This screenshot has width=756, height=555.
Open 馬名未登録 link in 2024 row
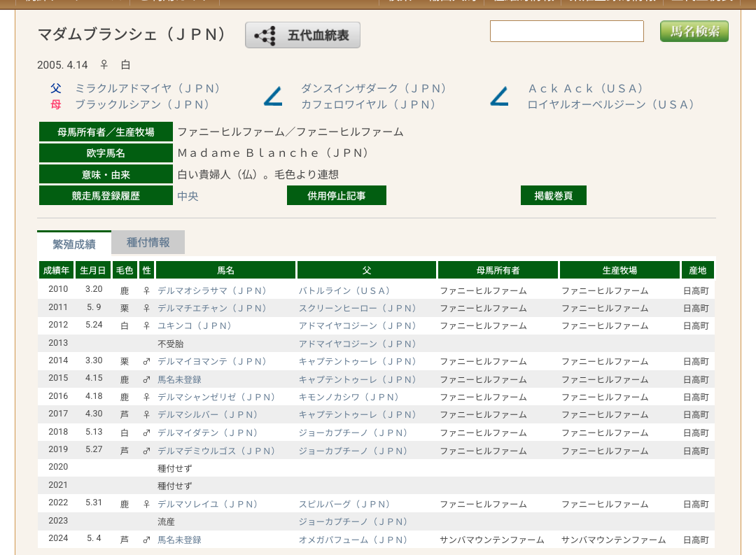(179, 540)
